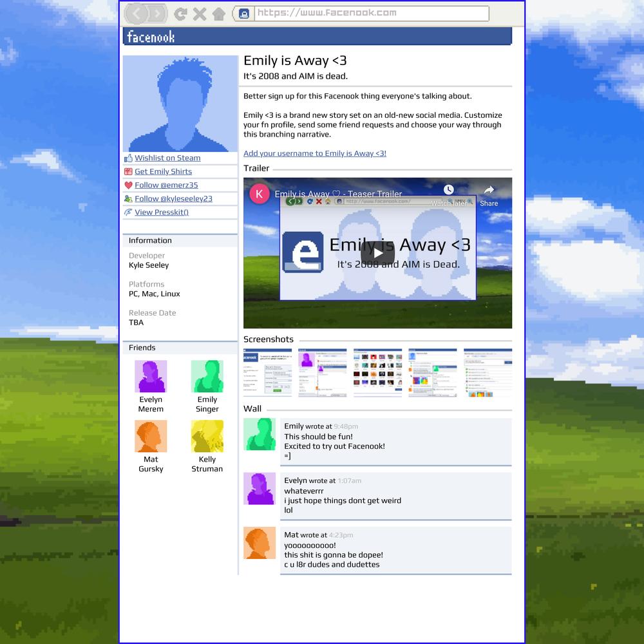Click the browser home icon
The width and height of the screenshot is (644, 644).
[219, 14]
